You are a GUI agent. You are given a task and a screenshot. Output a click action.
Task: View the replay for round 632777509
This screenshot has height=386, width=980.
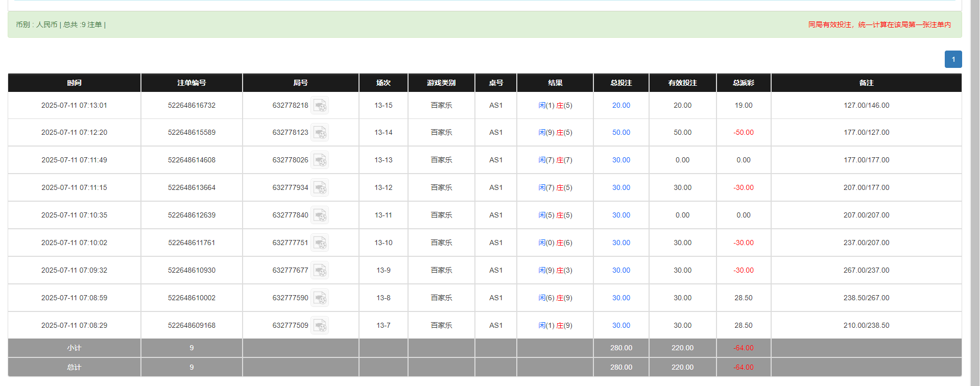320,326
